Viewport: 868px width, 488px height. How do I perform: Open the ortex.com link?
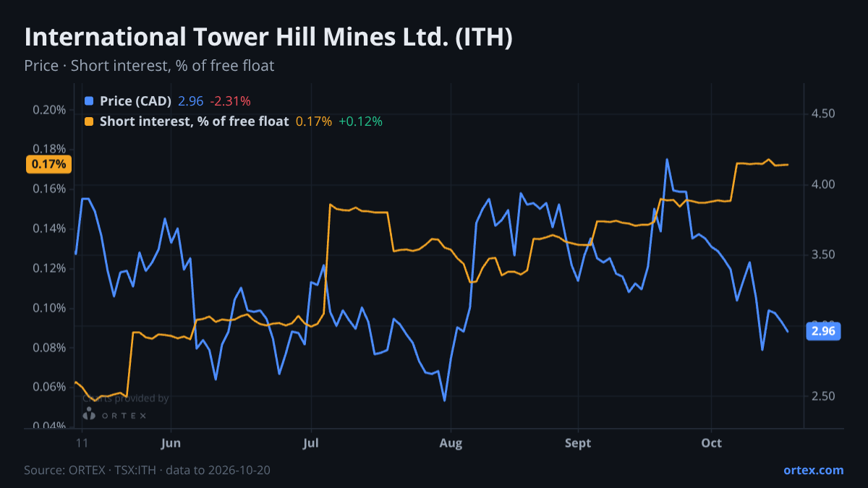[x=813, y=470]
